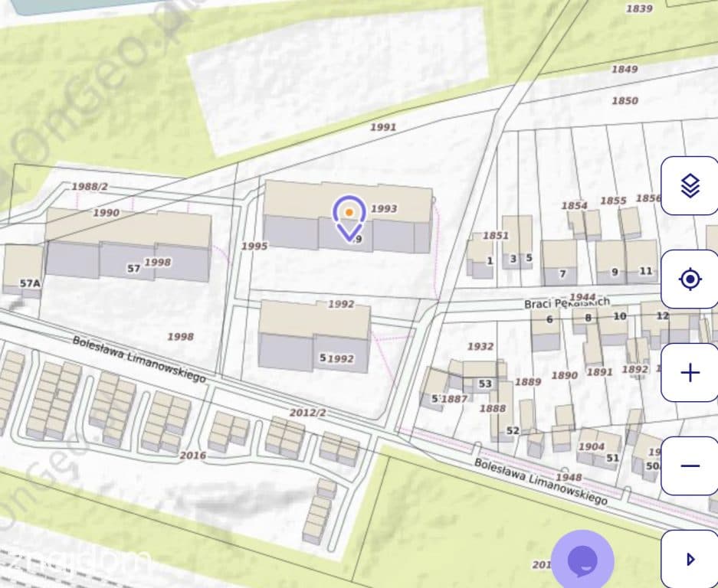This screenshot has width=718, height=588.
Task: Select parcel label 1904
Action: click(x=592, y=446)
